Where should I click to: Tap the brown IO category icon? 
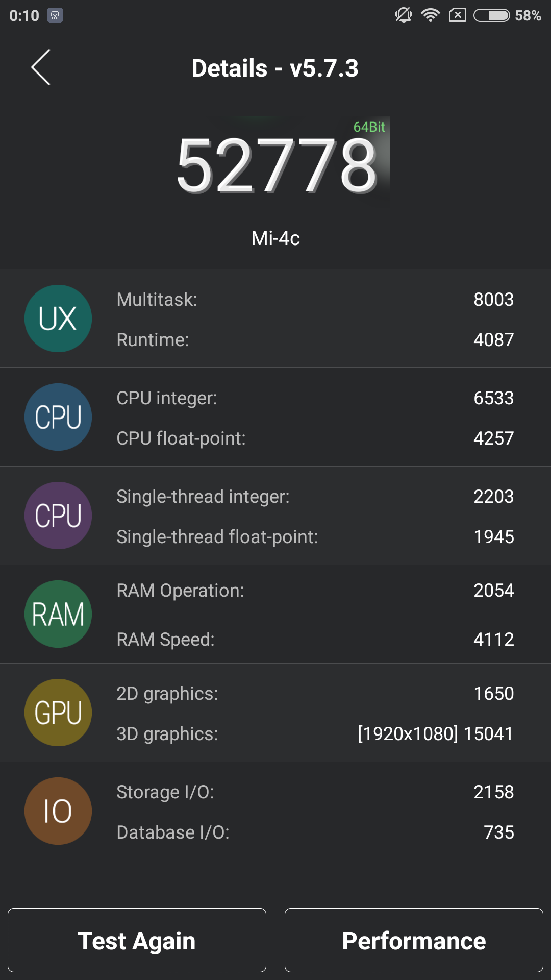coord(58,811)
